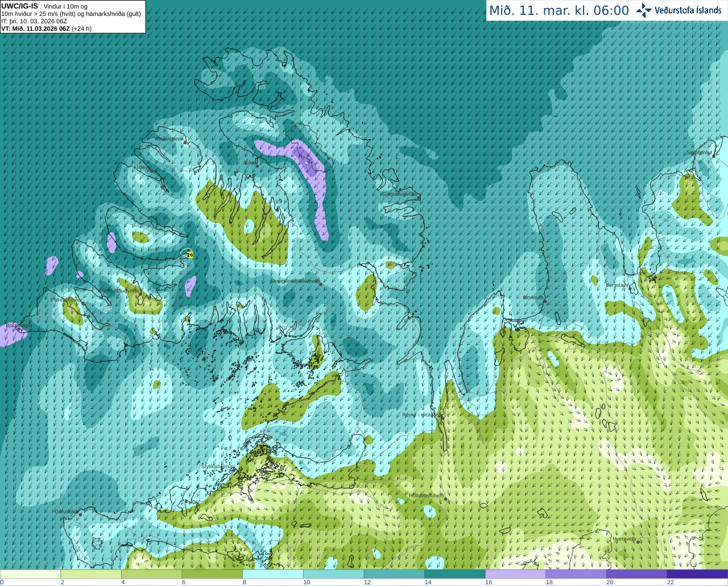Screen dimensions: 728x586
Task: Select the Steingrímsfjarðarheiði station label
Action: [295, 281]
